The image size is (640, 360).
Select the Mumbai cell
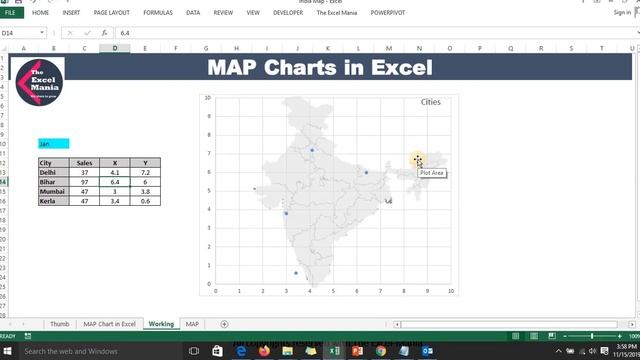54,191
